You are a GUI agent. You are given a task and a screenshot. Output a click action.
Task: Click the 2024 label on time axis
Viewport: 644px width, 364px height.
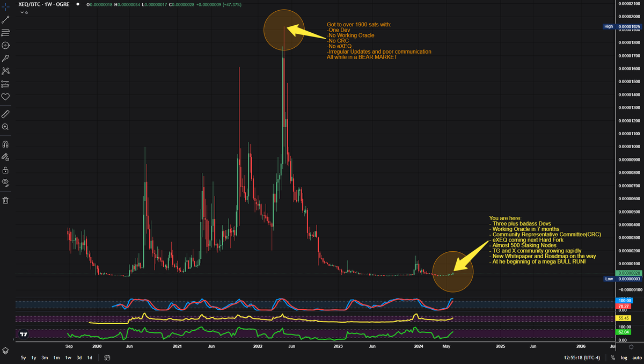(x=419, y=347)
